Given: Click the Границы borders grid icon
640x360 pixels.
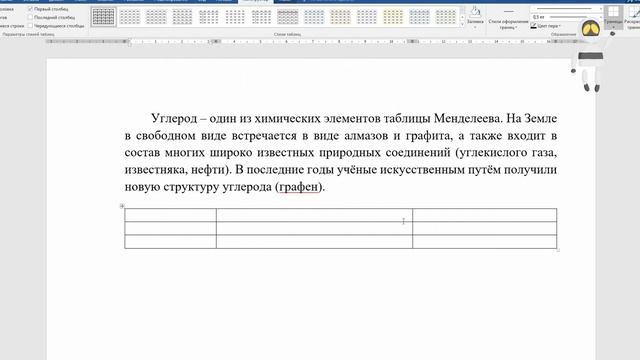Looking at the screenshot, I should (x=613, y=12).
